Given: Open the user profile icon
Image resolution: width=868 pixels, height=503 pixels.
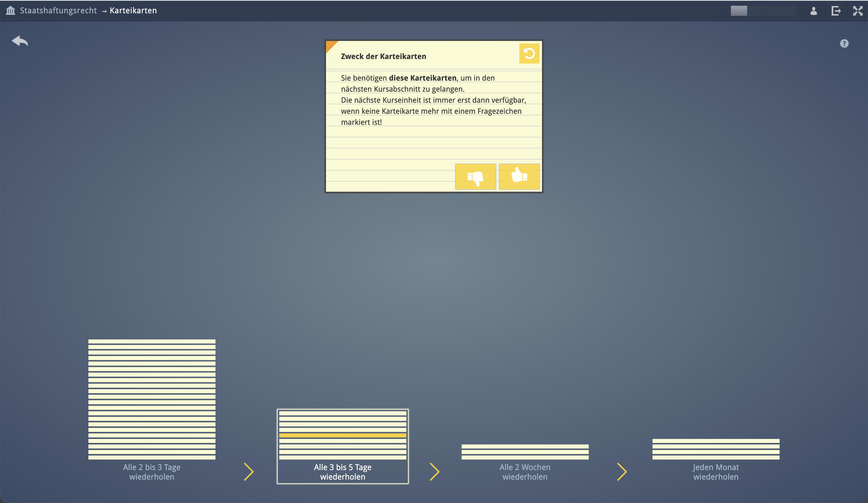Looking at the screenshot, I should click(x=813, y=11).
